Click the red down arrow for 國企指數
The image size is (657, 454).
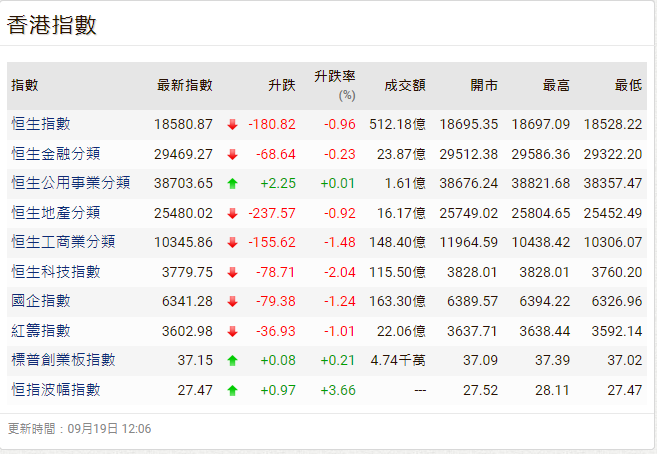(x=232, y=301)
